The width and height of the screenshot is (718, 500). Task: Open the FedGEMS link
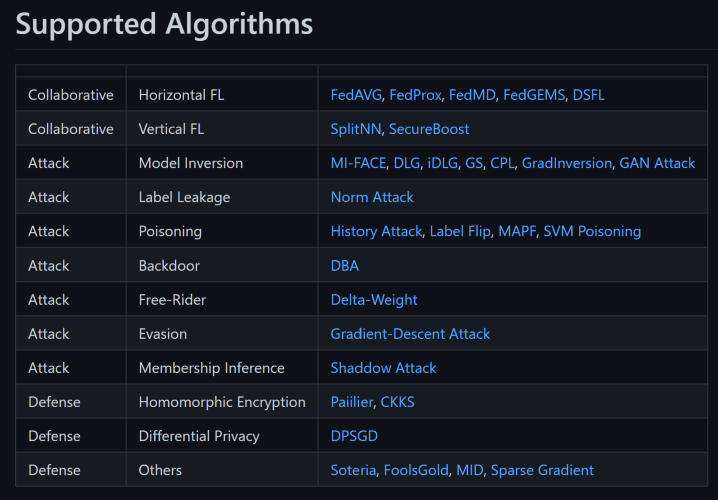click(x=534, y=95)
